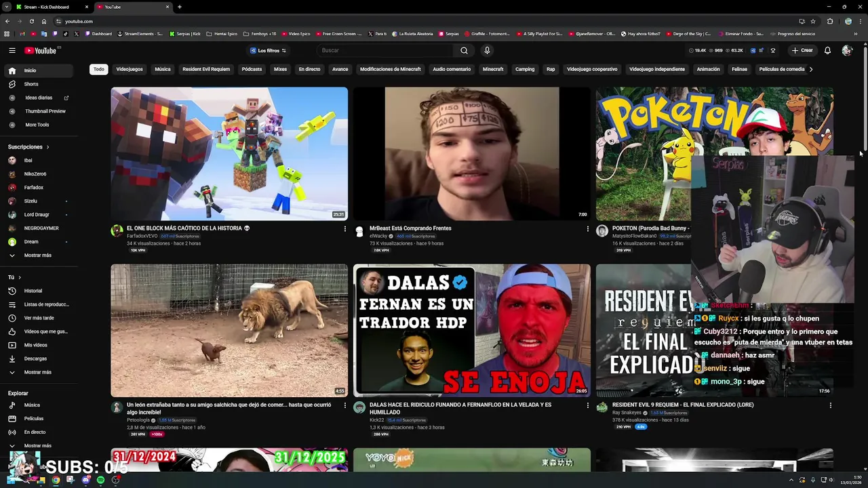Open options menu for MrBeast Frentes video
The height and width of the screenshot is (488, 868).
pyautogui.click(x=587, y=229)
